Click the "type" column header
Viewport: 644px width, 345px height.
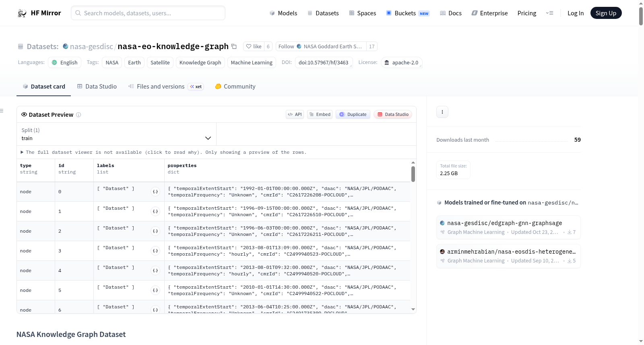26,165
